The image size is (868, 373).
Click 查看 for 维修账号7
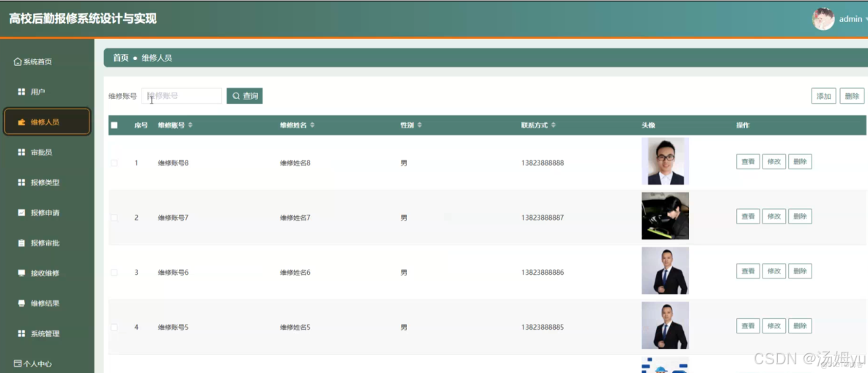[x=748, y=217]
